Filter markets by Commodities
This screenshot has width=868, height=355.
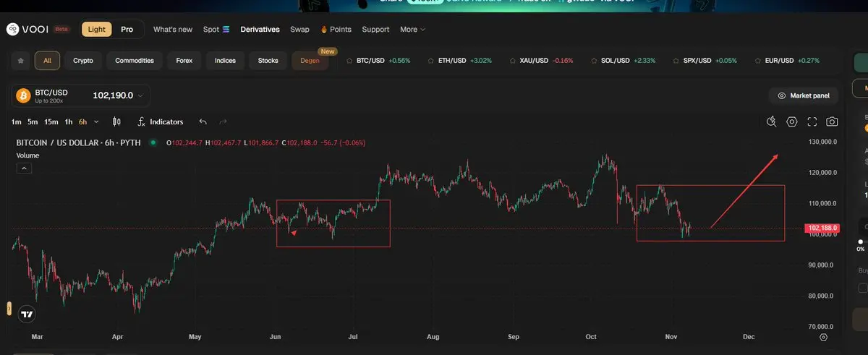tap(135, 61)
